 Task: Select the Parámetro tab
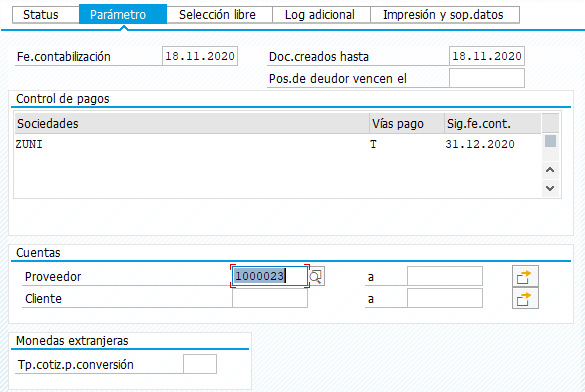click(x=123, y=15)
